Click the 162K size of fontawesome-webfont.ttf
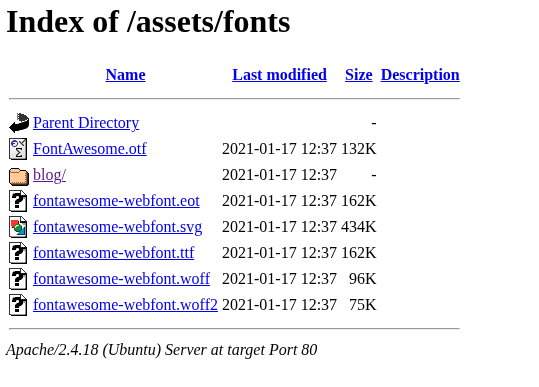This screenshot has height=387, width=539. click(359, 253)
